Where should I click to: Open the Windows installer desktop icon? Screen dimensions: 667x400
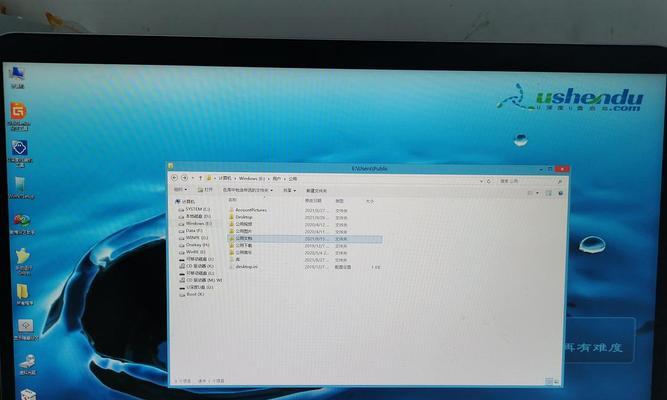click(x=20, y=188)
